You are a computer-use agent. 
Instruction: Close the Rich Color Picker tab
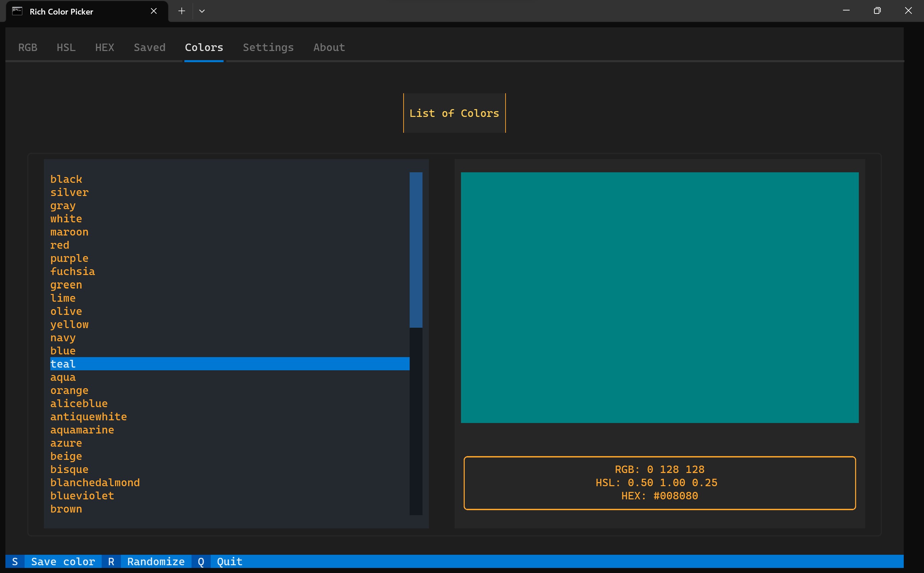click(153, 11)
